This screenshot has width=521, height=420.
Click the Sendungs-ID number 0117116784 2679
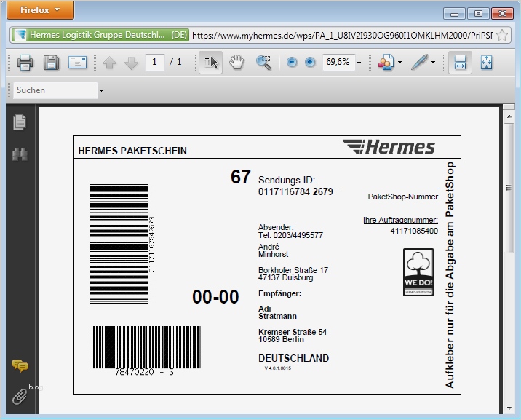295,191
